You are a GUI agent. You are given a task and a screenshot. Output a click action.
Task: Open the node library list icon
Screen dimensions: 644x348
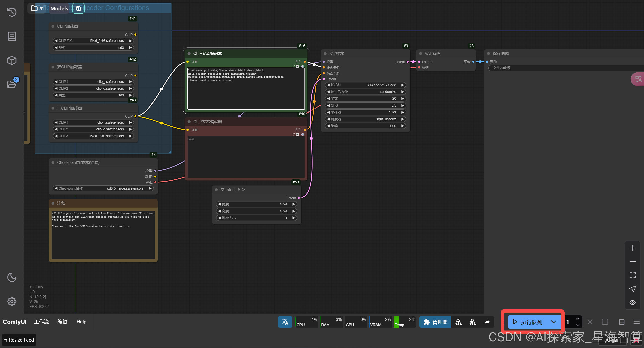tap(12, 36)
